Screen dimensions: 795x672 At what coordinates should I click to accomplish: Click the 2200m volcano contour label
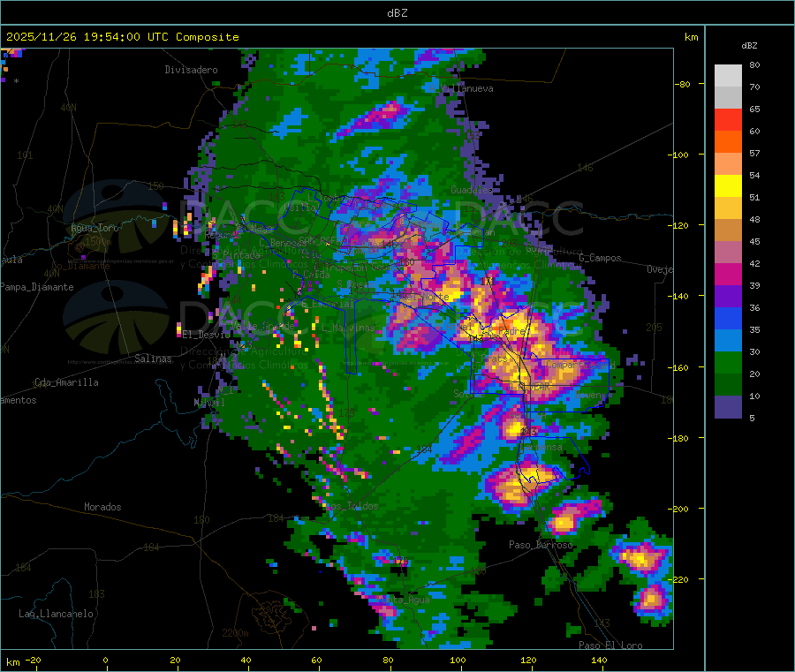[235, 633]
